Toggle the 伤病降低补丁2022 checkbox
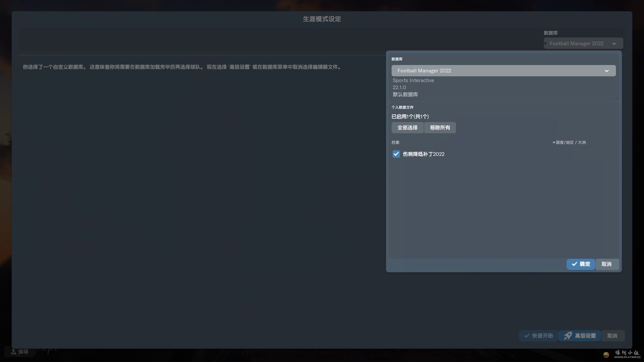The width and height of the screenshot is (644, 362). (x=396, y=154)
